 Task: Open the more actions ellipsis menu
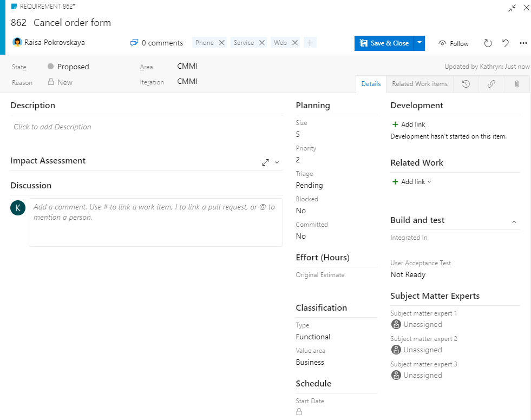(523, 43)
